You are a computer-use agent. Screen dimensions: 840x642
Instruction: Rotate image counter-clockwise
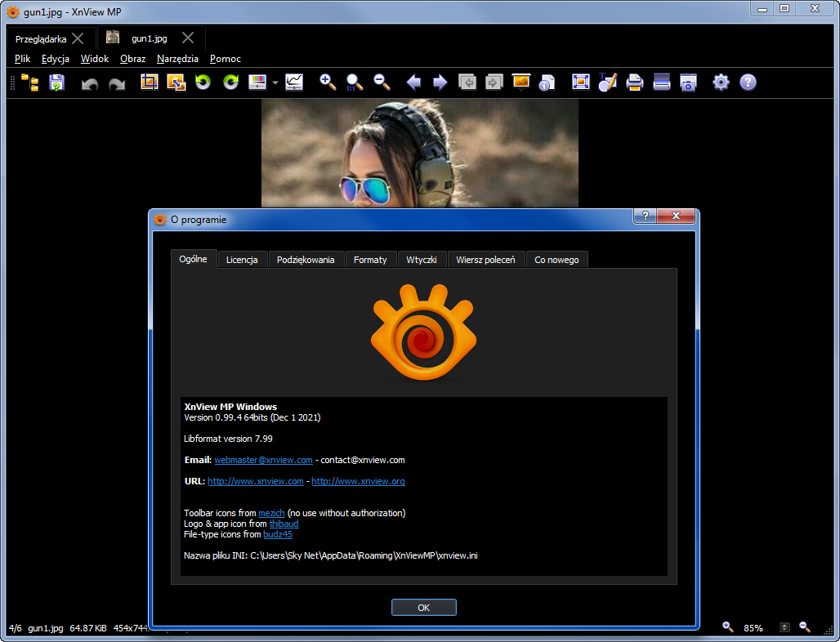203,82
